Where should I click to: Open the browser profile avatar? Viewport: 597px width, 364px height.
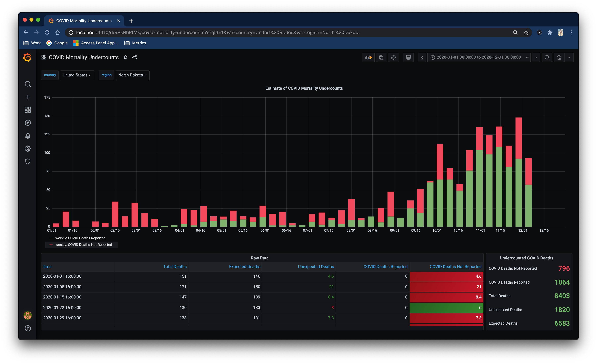(560, 32)
